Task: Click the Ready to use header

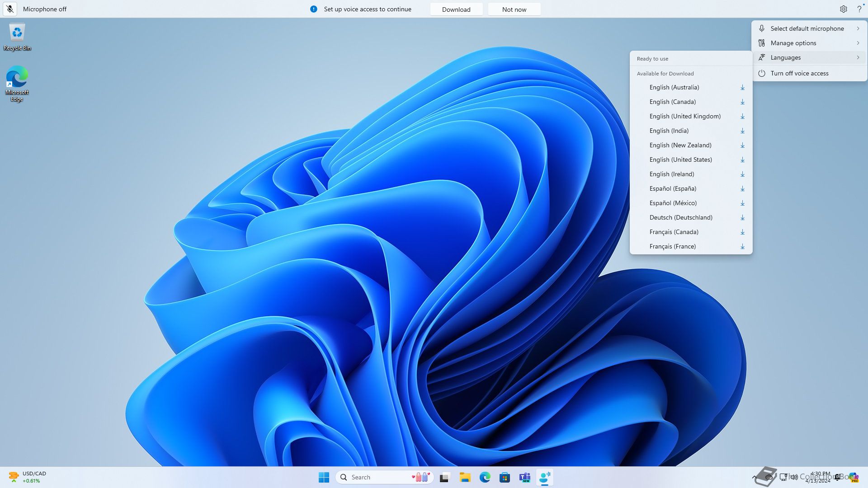Action: coord(652,59)
